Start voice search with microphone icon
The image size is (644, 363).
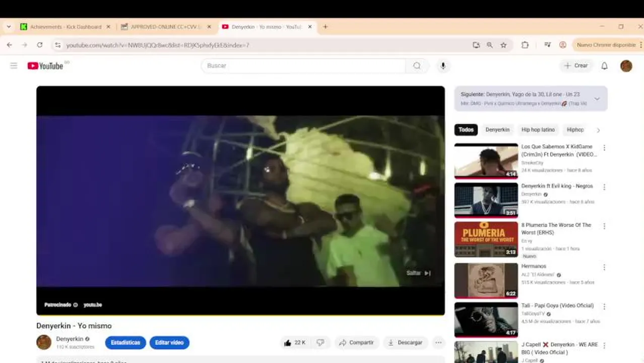coord(443,66)
